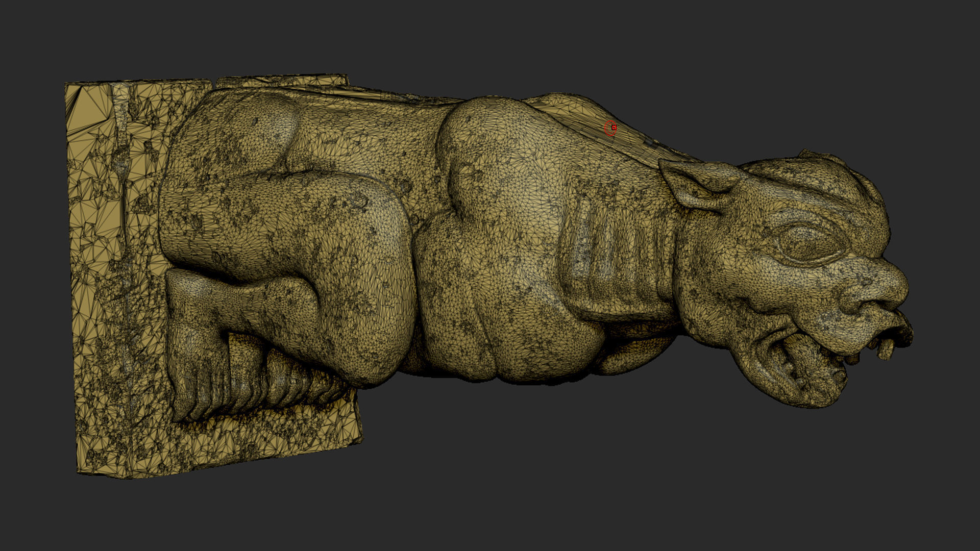980x551 pixels.
Task: Click the small red square cursor marker
Action: click(614, 127)
